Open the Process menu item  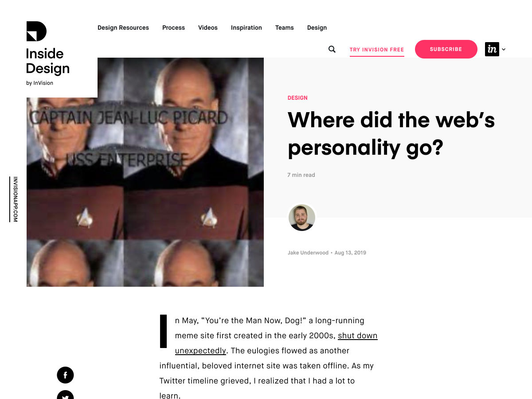173,27
